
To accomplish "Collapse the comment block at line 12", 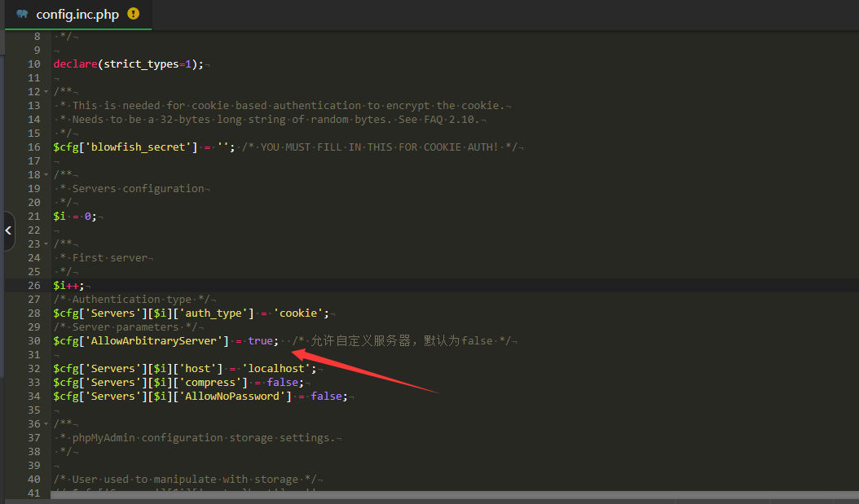I will (x=46, y=92).
